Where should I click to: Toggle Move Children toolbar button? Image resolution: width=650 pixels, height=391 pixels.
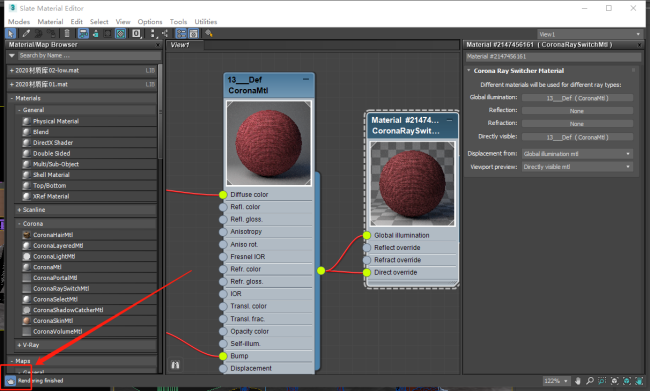pos(83,34)
